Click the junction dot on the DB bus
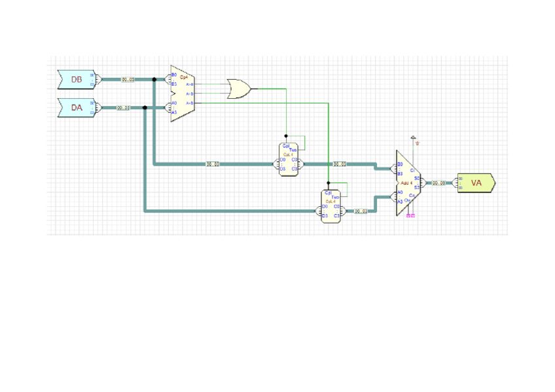Screen dimensions: 555x392 154,80
